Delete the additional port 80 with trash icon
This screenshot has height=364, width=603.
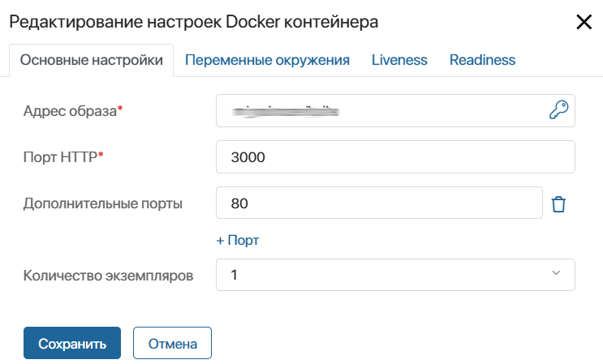coord(558,203)
